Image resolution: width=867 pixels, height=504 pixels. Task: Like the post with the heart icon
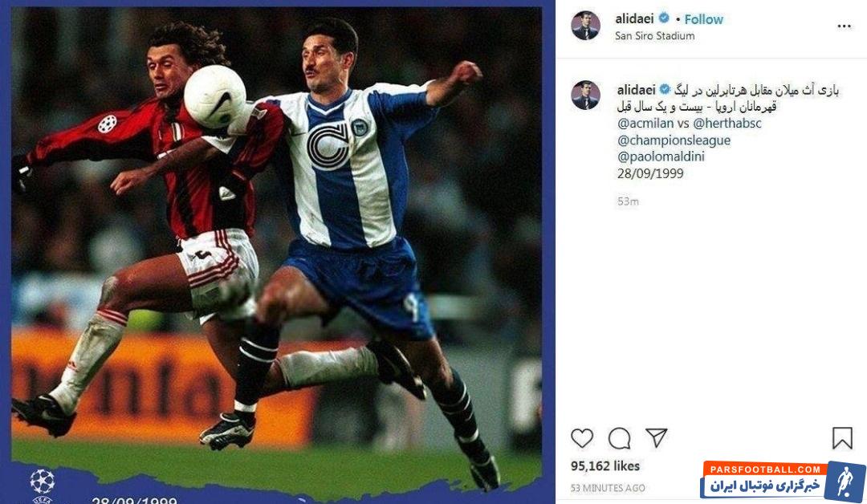(x=582, y=438)
